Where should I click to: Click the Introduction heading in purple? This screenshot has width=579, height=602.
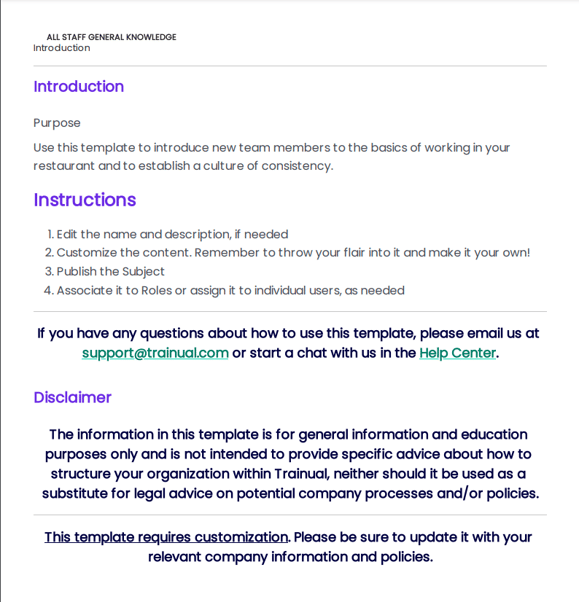79,86
